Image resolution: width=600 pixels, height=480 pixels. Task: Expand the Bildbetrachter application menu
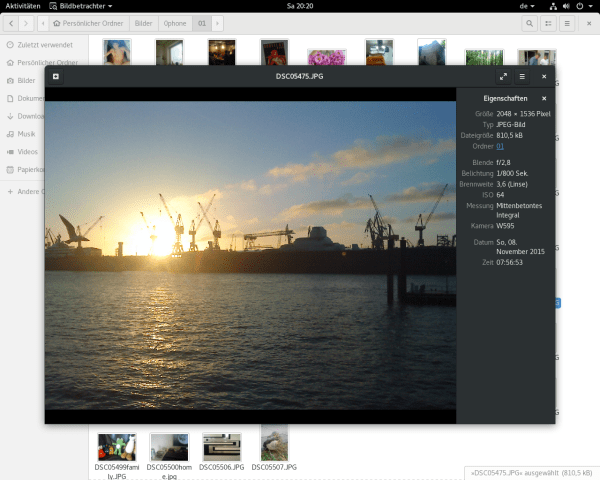[85, 6]
